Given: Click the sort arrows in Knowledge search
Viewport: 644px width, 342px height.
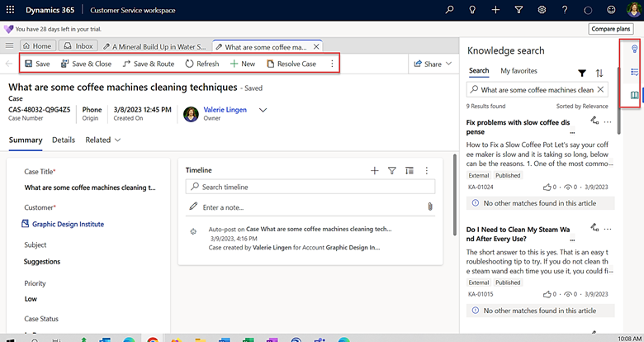Looking at the screenshot, I should pos(599,73).
